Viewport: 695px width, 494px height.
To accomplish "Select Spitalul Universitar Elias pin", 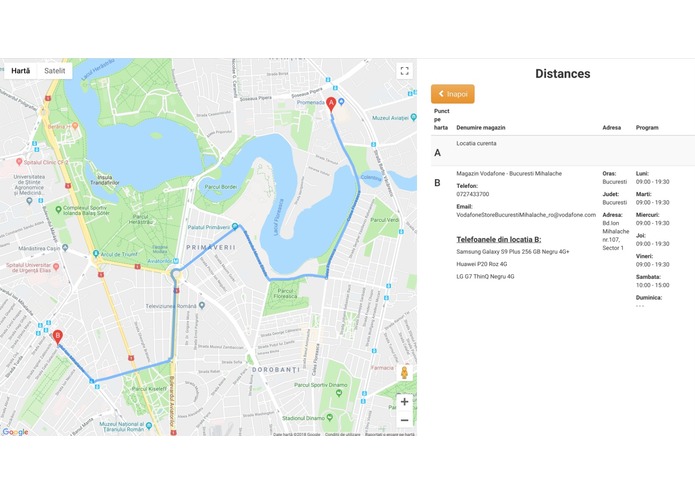I will coord(56,267).
